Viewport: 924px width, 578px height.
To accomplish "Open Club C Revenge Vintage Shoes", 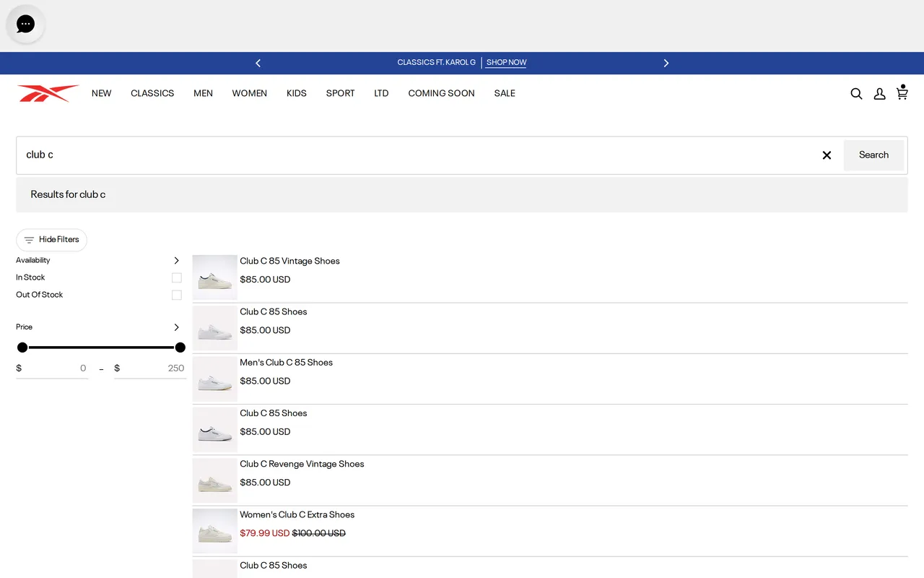I will click(x=302, y=464).
